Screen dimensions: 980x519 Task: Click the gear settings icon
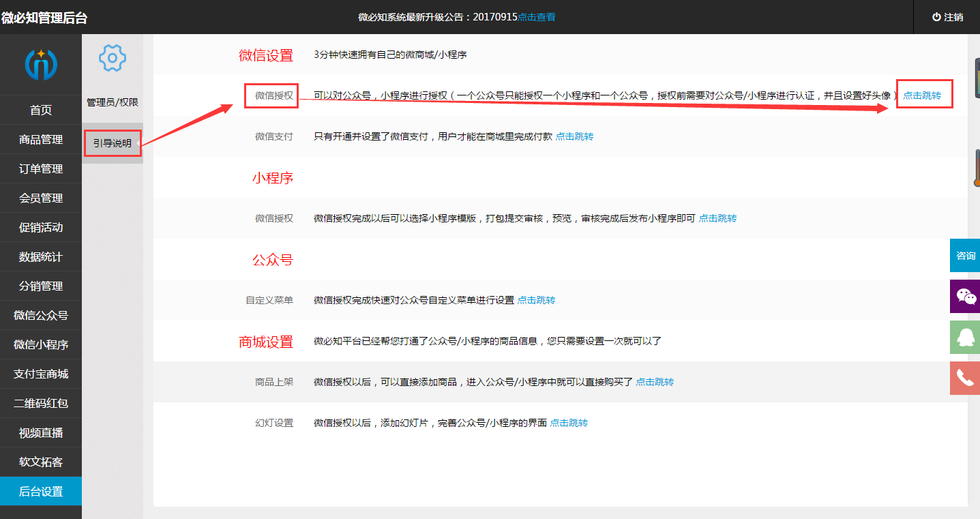113,58
